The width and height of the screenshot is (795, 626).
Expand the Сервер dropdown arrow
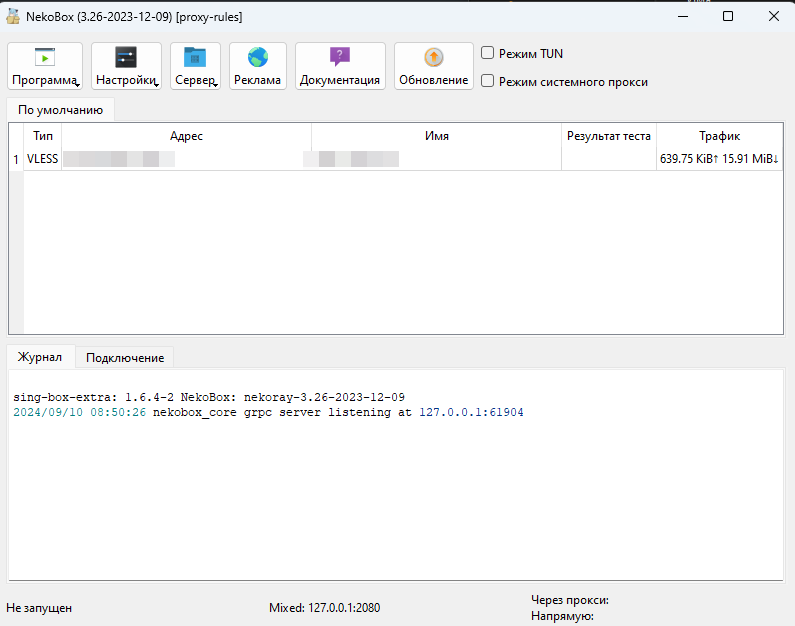pyautogui.click(x=215, y=85)
